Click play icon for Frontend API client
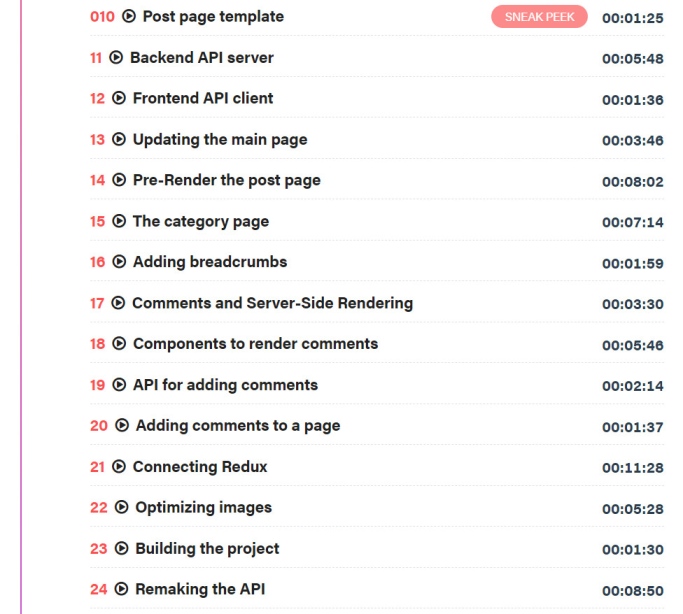 tap(119, 98)
